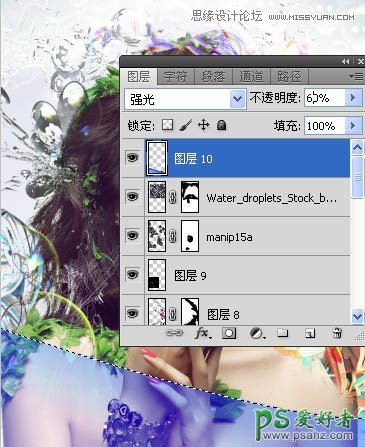Switch to the 字符 tab
365x447 pixels.
pos(175,77)
